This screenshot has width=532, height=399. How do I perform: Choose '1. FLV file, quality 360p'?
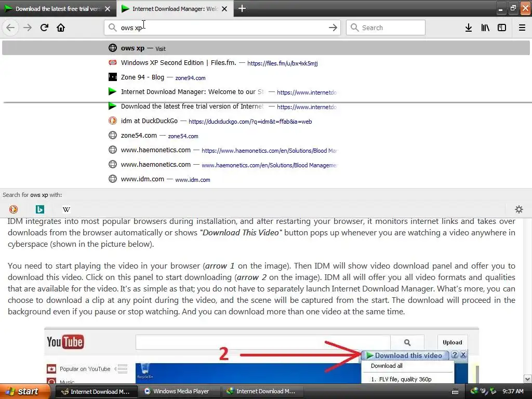[x=401, y=379]
